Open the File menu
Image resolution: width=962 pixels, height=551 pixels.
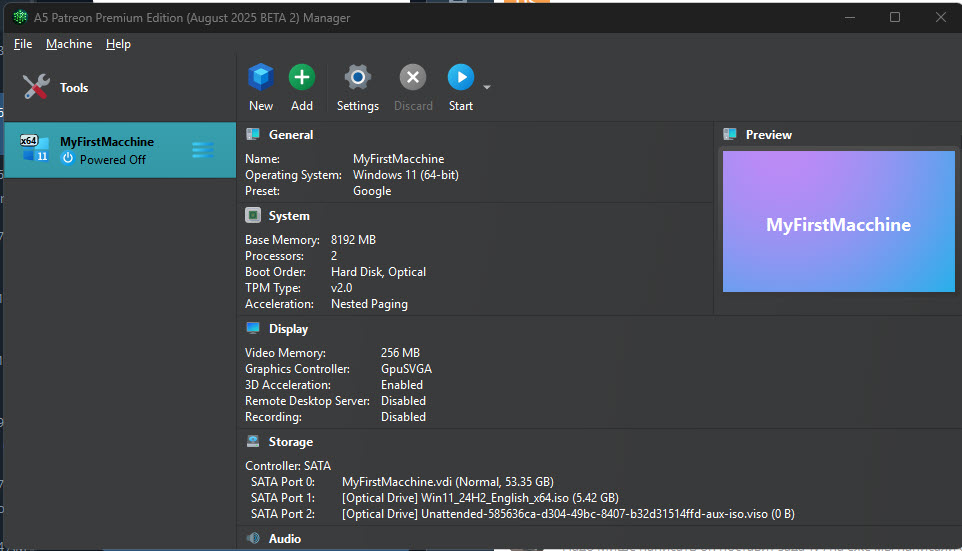(23, 44)
